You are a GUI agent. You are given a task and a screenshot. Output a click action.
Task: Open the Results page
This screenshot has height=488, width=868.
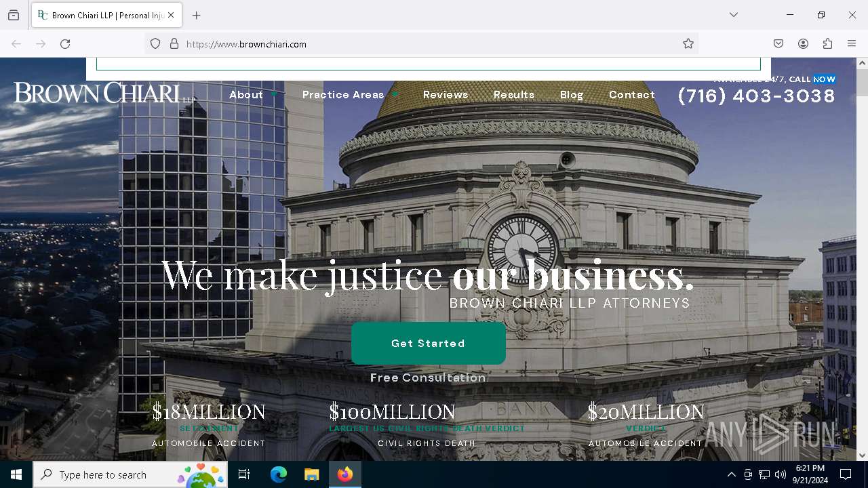pos(514,94)
